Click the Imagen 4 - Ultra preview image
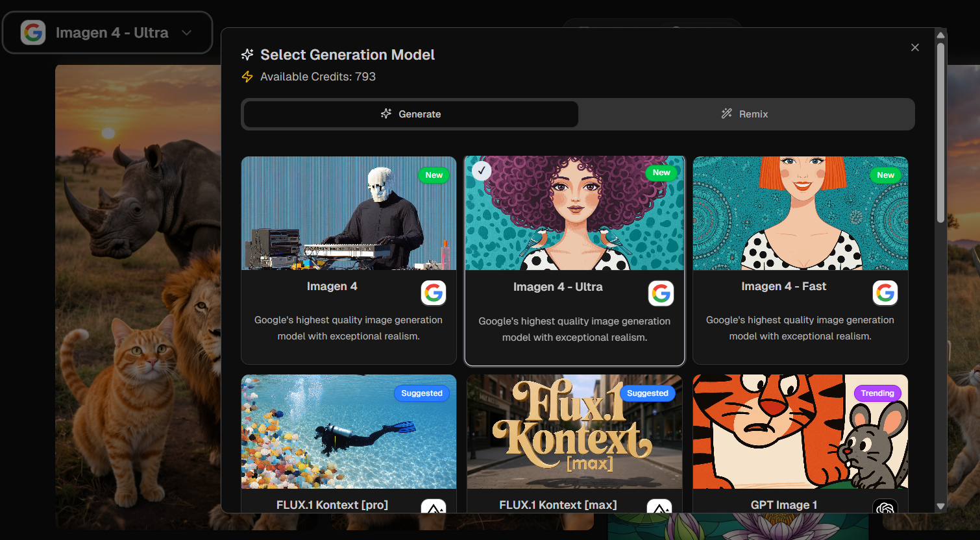The width and height of the screenshot is (980, 540). (x=574, y=213)
